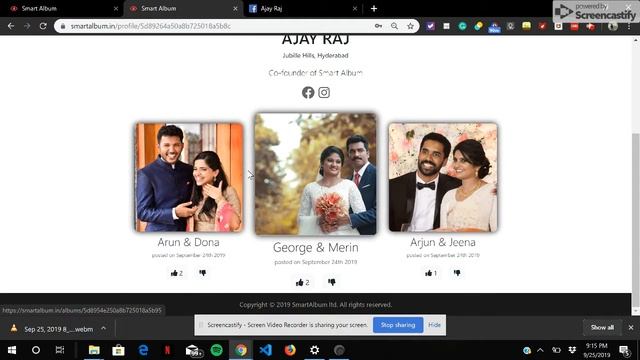Open Settings gear on the taskbar
640x360 pixels.
[314, 350]
